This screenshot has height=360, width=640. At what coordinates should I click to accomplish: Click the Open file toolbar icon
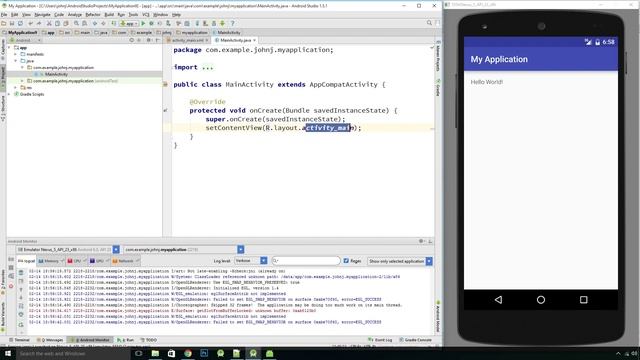click(4, 24)
